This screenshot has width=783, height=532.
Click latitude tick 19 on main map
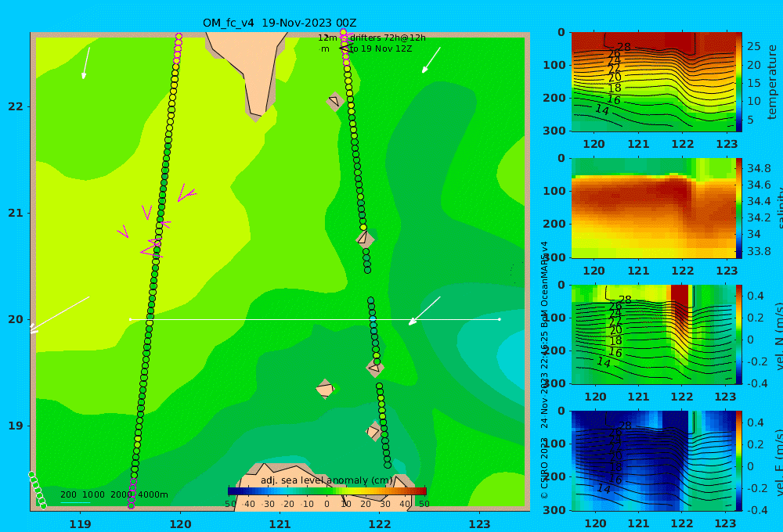[x=16, y=426]
